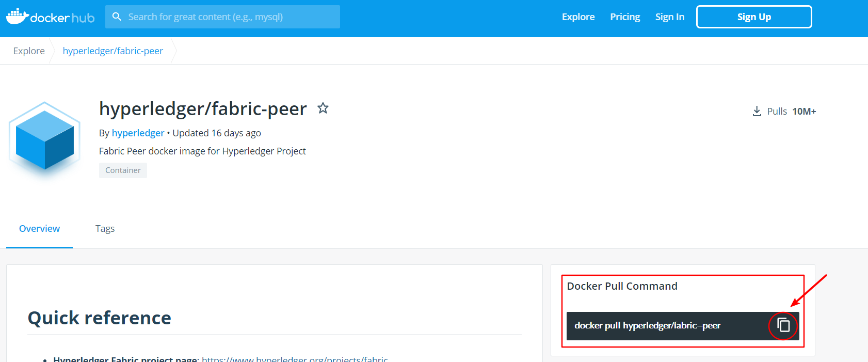Image resolution: width=868 pixels, height=362 pixels.
Task: Click the Quick reference heading
Action: 100,318
